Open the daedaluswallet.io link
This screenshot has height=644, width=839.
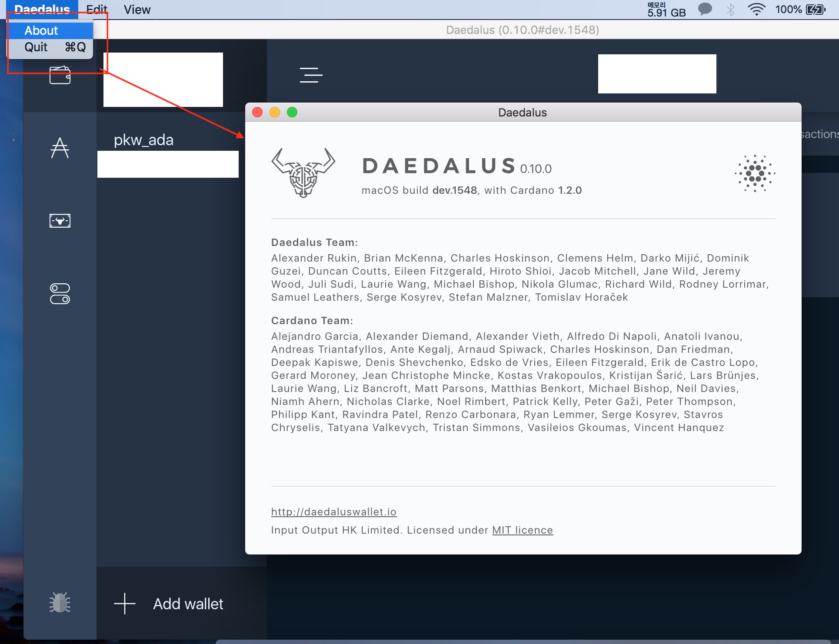click(x=333, y=512)
